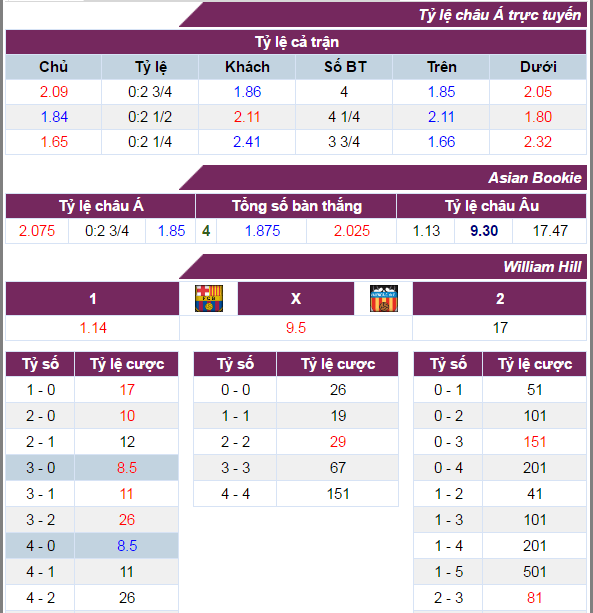This screenshot has height=613, width=593.
Task: Click the Valencia team crest
Action: [384, 298]
